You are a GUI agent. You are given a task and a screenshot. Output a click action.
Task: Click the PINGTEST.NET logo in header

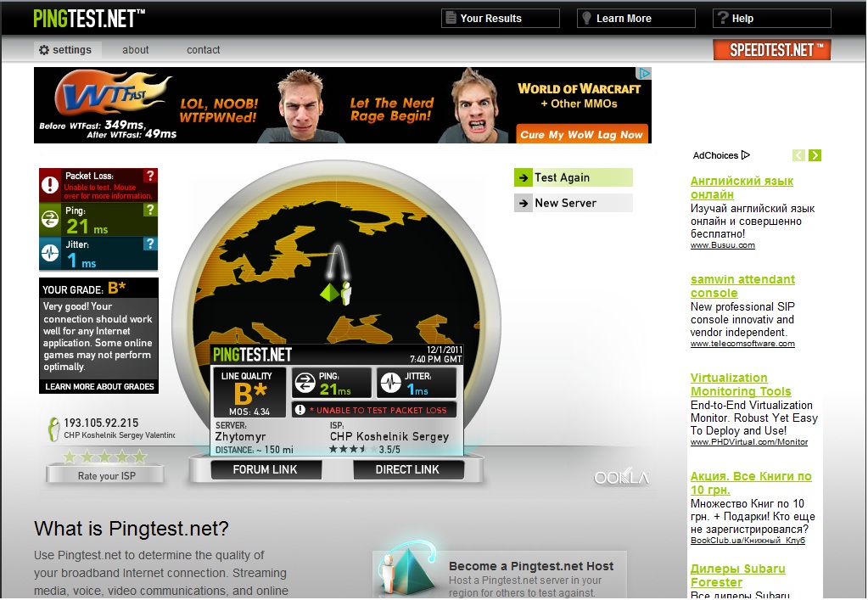click(88, 19)
